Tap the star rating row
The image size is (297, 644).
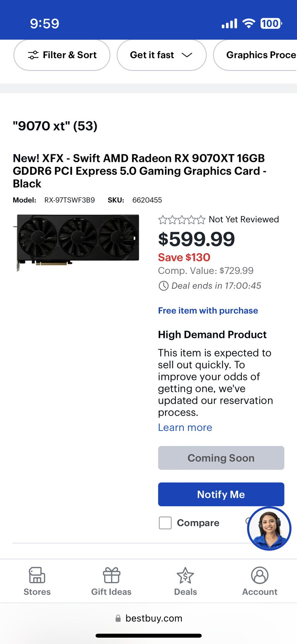181,220
